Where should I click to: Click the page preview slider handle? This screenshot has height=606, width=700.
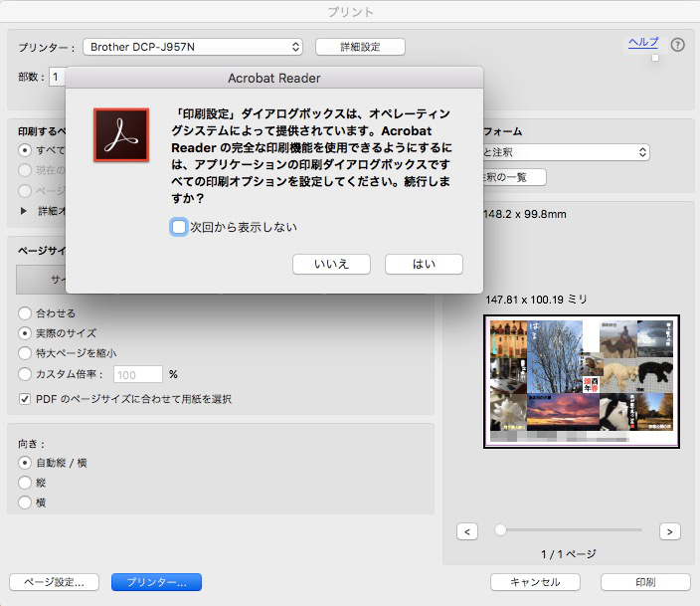click(x=500, y=530)
